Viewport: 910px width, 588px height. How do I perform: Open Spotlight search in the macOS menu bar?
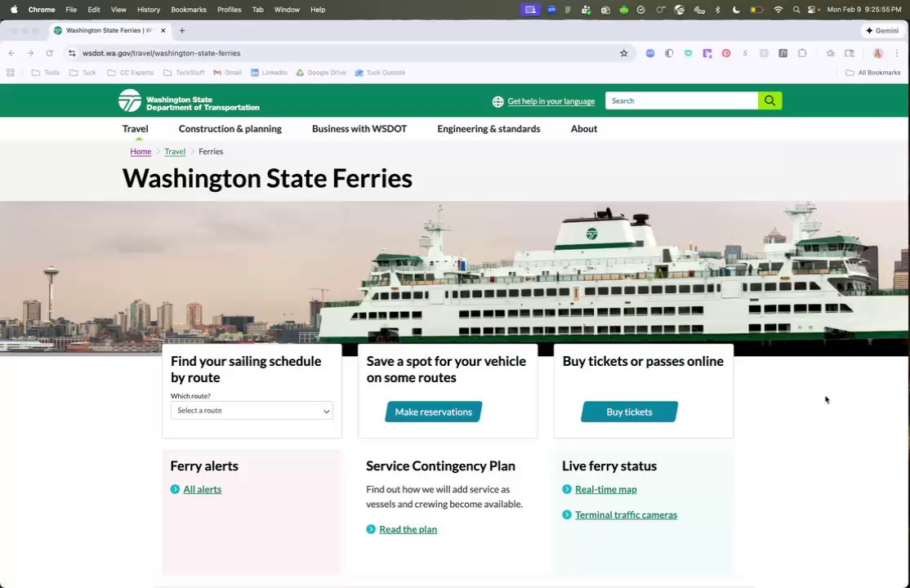796,9
